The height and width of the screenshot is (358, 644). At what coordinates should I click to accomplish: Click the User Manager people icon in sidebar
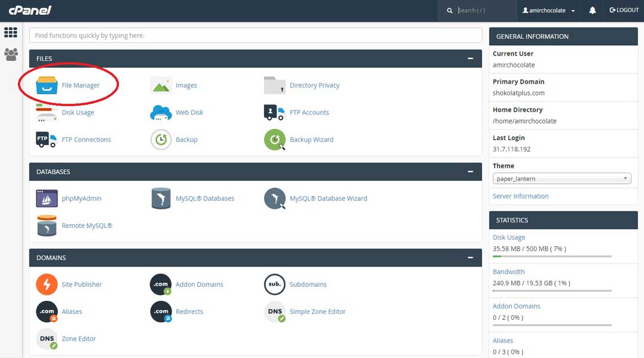point(11,54)
